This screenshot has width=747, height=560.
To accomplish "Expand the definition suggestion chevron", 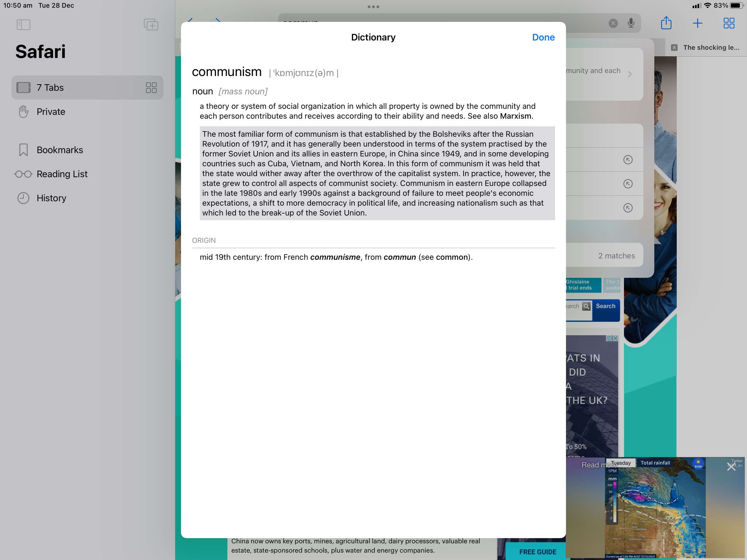I will [x=629, y=74].
